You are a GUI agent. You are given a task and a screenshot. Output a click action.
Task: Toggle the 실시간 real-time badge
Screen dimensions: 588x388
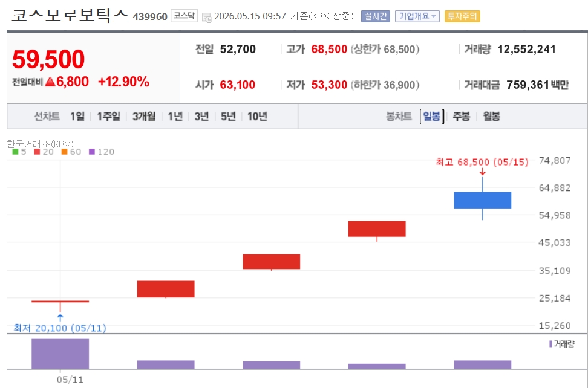pyautogui.click(x=376, y=16)
